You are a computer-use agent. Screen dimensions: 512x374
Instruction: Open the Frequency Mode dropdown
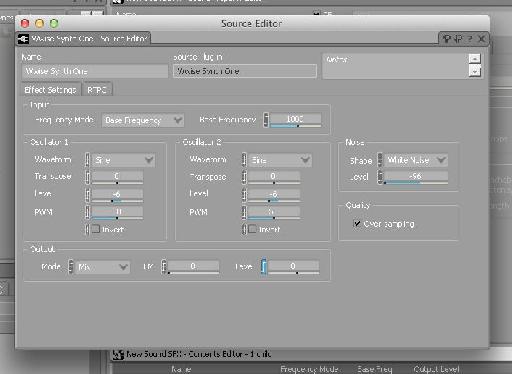tap(143, 120)
